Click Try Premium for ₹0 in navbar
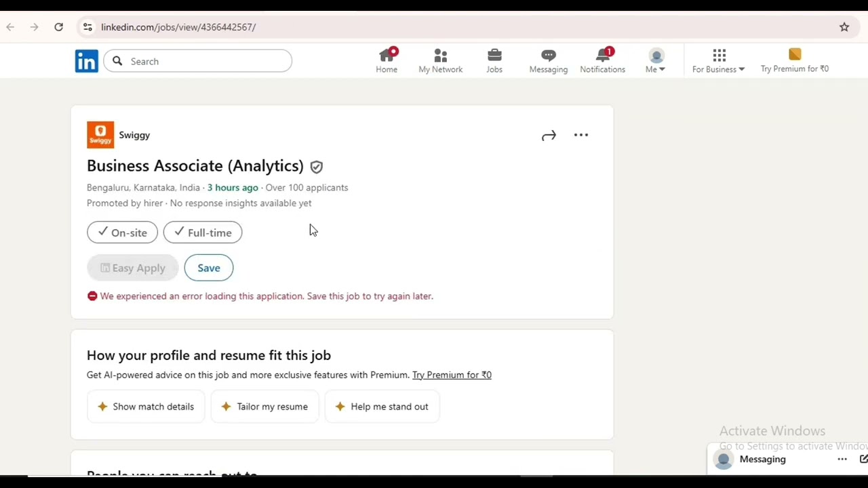The image size is (868, 488). pyautogui.click(x=795, y=60)
